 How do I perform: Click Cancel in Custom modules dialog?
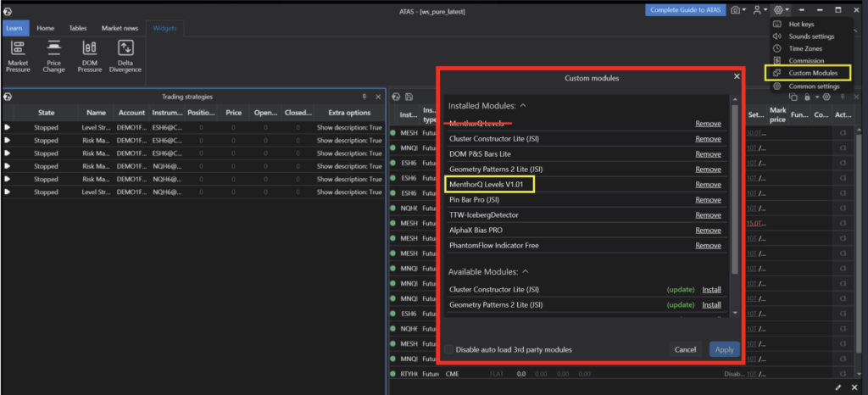[685, 349]
